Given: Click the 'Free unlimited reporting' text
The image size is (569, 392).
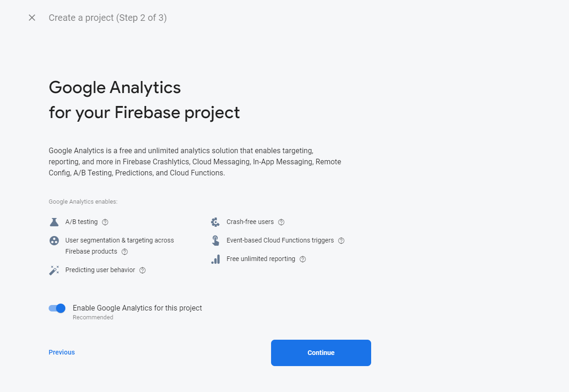Looking at the screenshot, I should [260, 259].
